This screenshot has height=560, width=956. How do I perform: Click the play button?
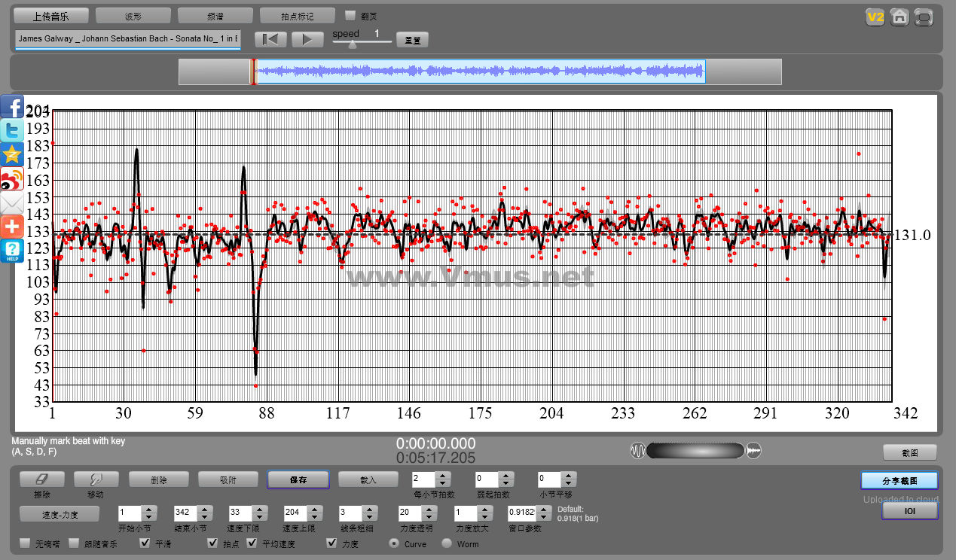pyautogui.click(x=307, y=39)
